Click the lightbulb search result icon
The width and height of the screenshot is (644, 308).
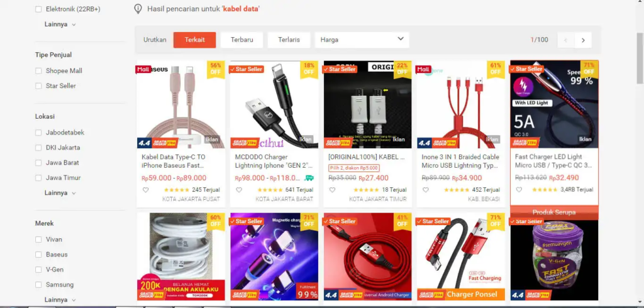coord(138,9)
